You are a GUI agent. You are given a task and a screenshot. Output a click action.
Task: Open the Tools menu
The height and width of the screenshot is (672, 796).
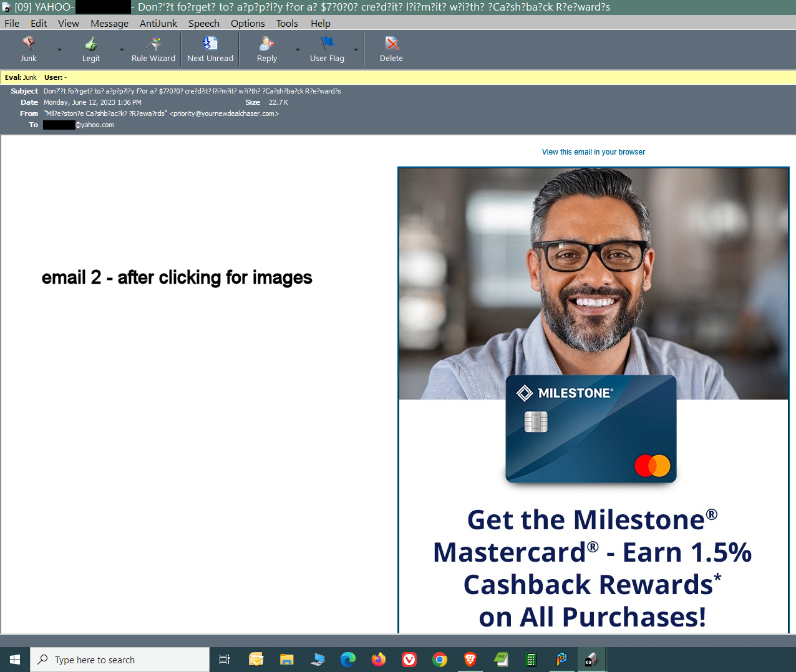coord(287,23)
